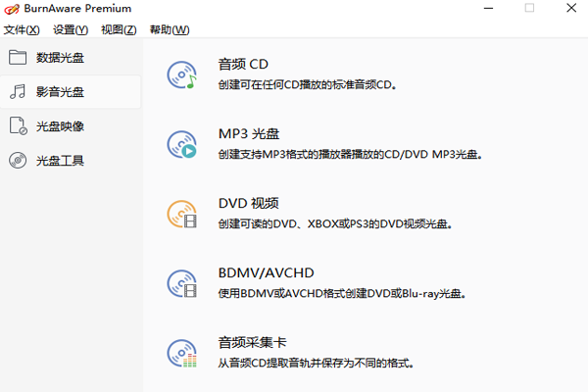Open the 帮助(W) menu

[170, 29]
